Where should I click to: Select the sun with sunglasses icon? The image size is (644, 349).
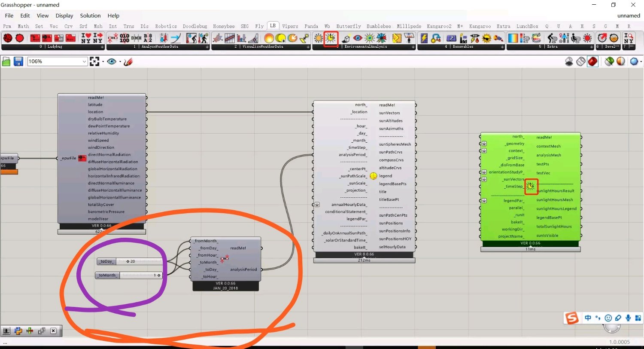click(x=486, y=38)
